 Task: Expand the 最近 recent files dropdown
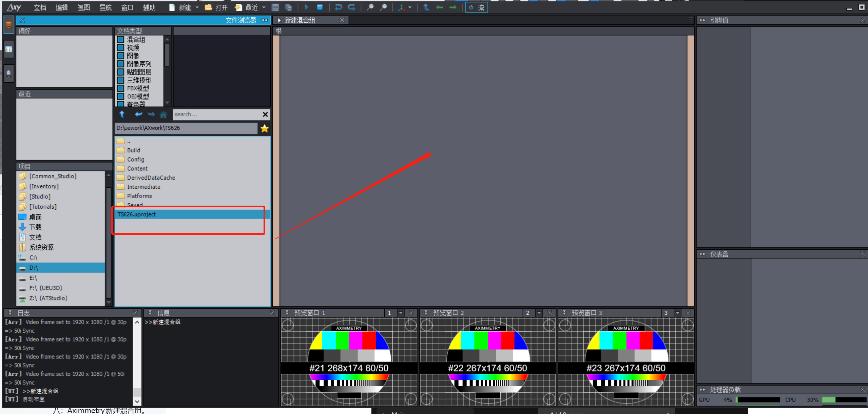[x=264, y=7]
